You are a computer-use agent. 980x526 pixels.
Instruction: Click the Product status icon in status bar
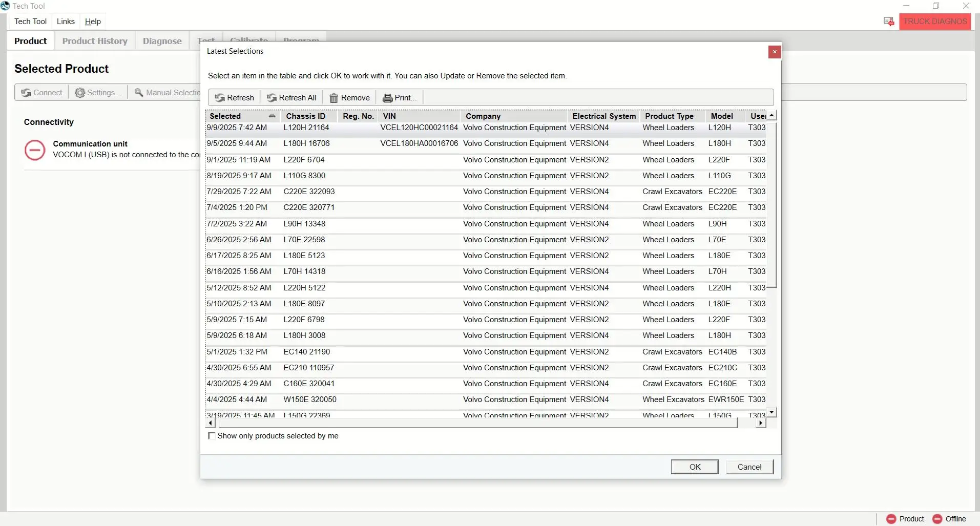(x=891, y=519)
